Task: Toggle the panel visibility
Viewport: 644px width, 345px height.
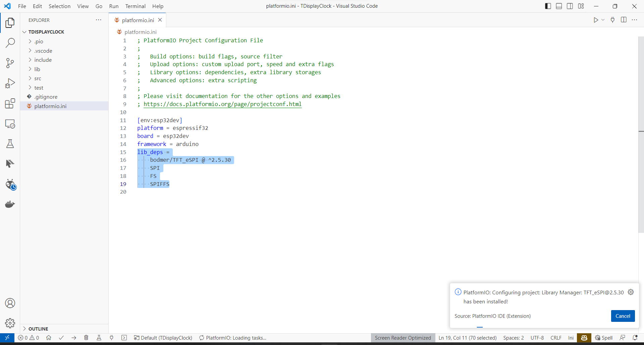Action: coord(559,6)
